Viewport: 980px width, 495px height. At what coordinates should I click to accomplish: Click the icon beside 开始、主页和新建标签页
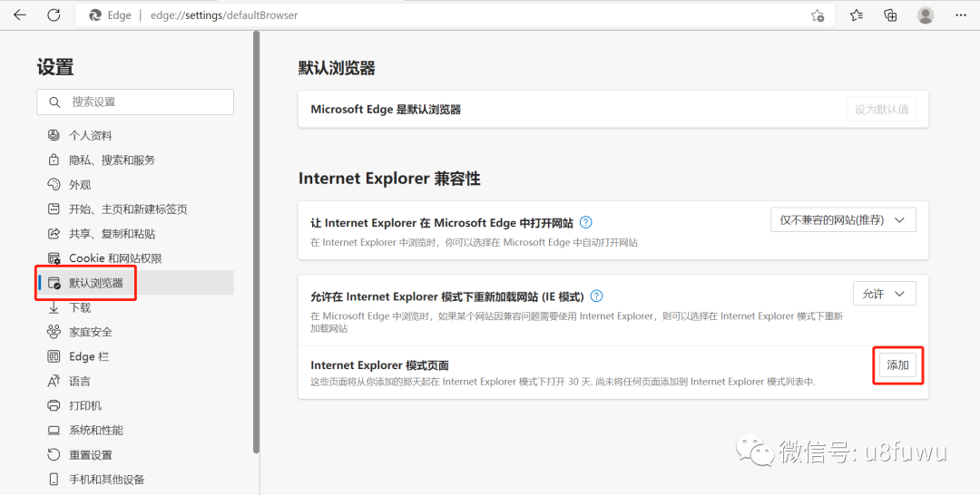click(54, 209)
